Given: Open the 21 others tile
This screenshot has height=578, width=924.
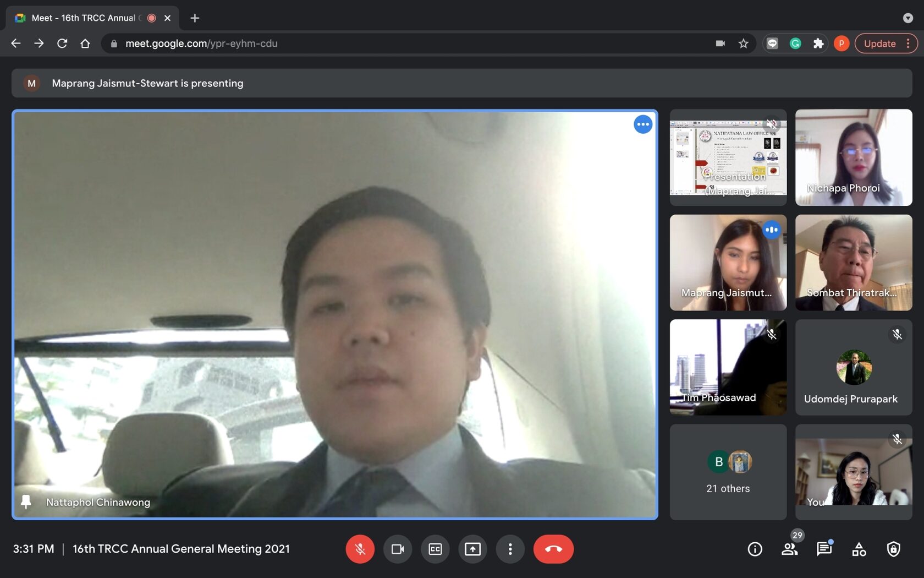Looking at the screenshot, I should [728, 472].
